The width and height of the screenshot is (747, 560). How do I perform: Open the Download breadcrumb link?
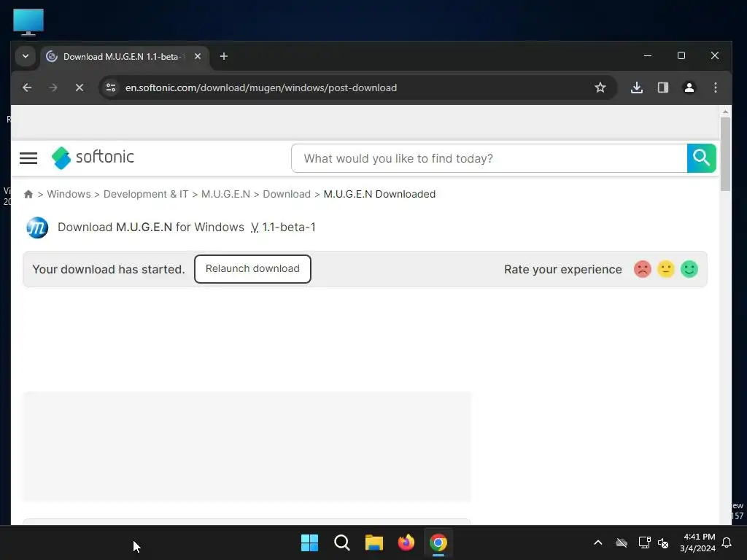tap(287, 194)
